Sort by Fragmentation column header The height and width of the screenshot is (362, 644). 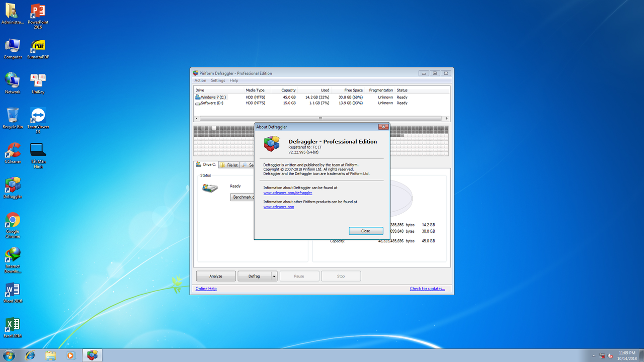[x=380, y=90]
